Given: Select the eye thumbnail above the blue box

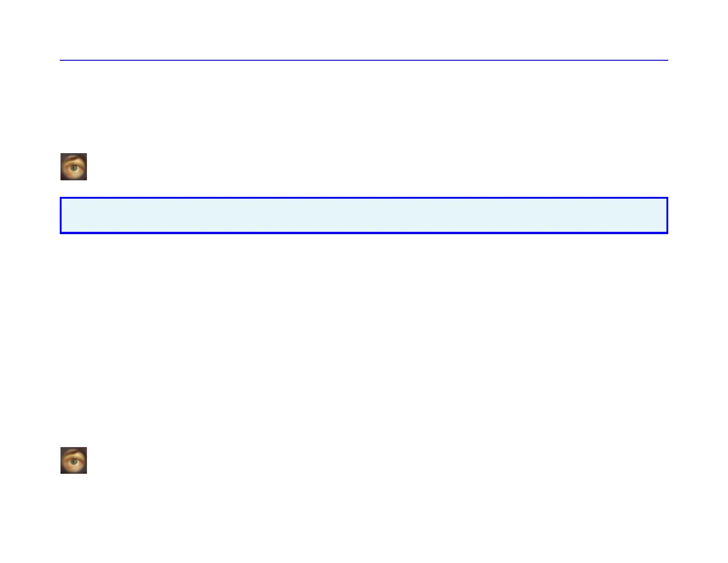Looking at the screenshot, I should (x=74, y=167).
